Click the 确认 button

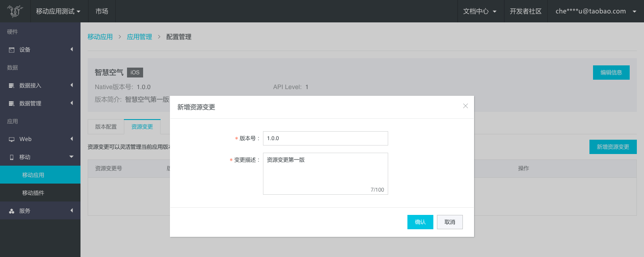pos(420,222)
